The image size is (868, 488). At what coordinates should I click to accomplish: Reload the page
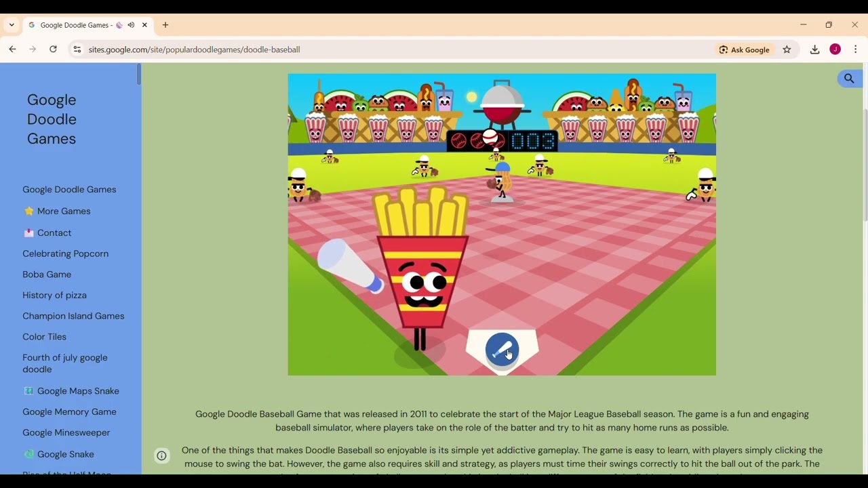click(x=53, y=49)
